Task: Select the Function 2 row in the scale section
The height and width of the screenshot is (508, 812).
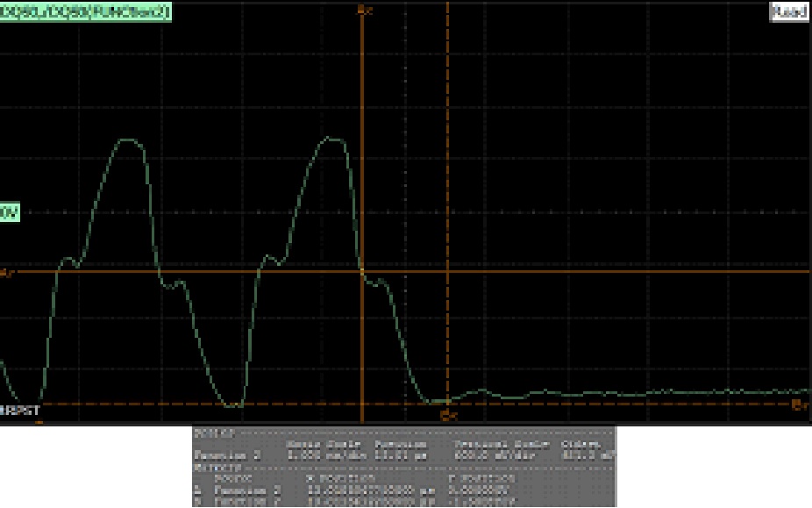Action: click(x=404, y=456)
